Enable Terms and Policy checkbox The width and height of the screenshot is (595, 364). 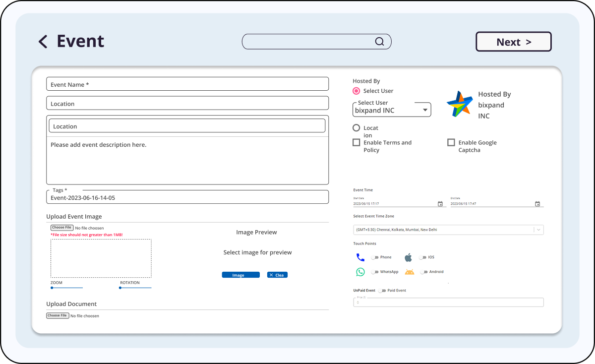point(357,143)
